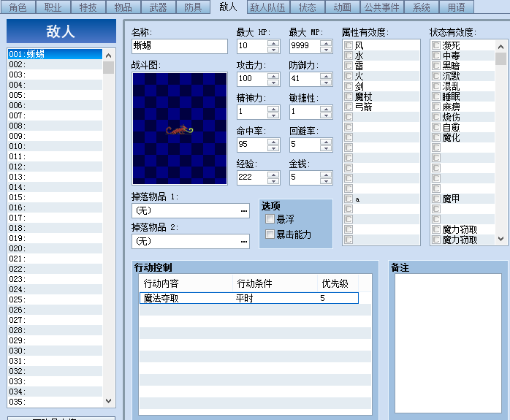Cycle the 濒死 state efficiency box

pyautogui.click(x=436, y=45)
